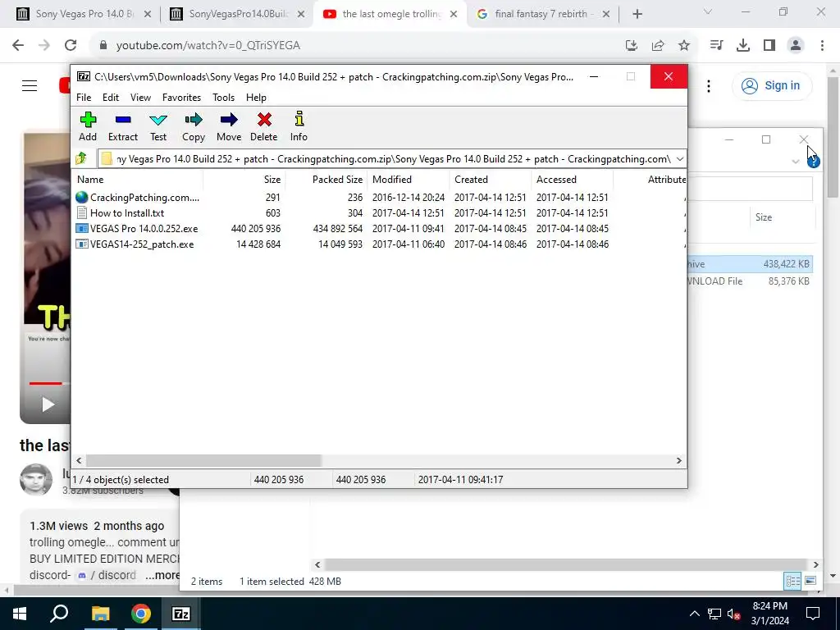The height and width of the screenshot is (630, 840).
Task: Reload the YouTube page
Action: click(x=71, y=45)
